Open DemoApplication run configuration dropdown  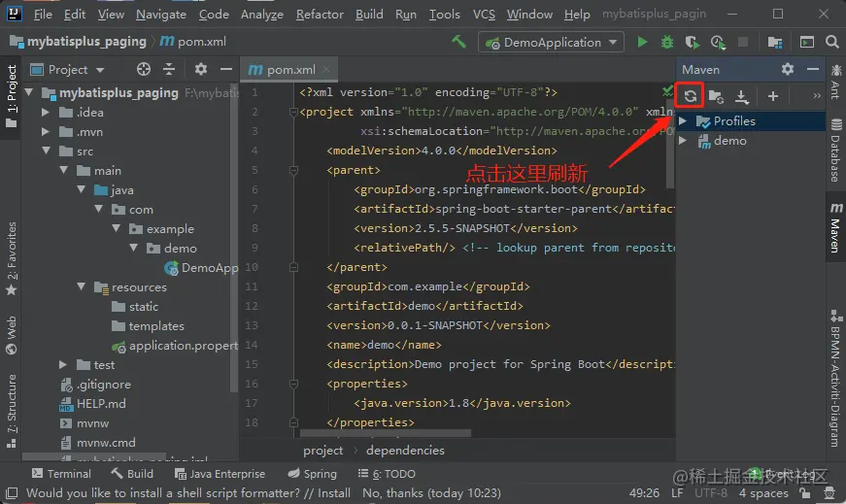point(551,42)
